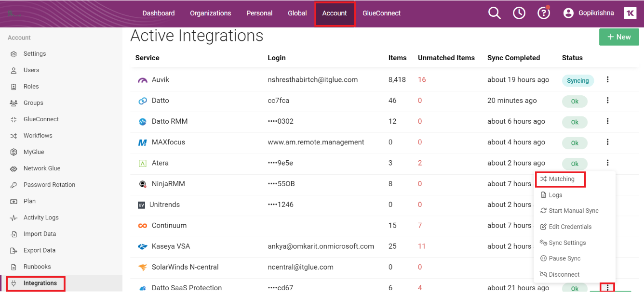Go to the Global tab

pyautogui.click(x=297, y=13)
